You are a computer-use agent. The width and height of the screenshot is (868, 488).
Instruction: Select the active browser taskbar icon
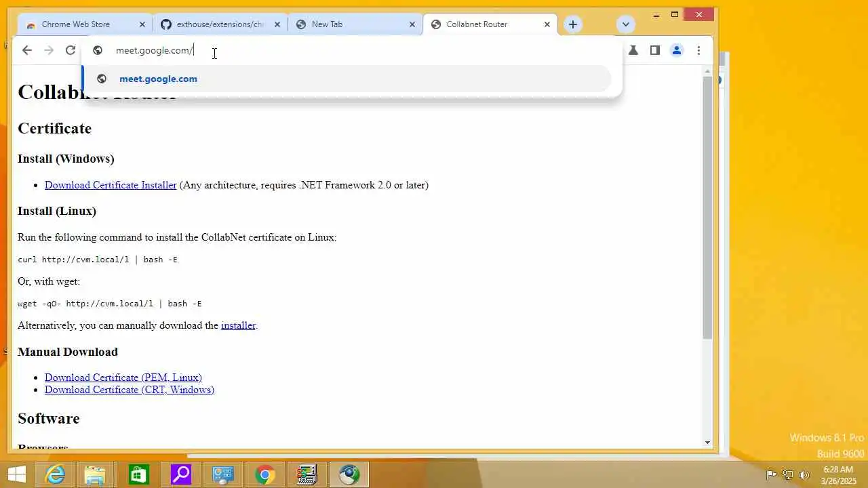tap(349, 474)
